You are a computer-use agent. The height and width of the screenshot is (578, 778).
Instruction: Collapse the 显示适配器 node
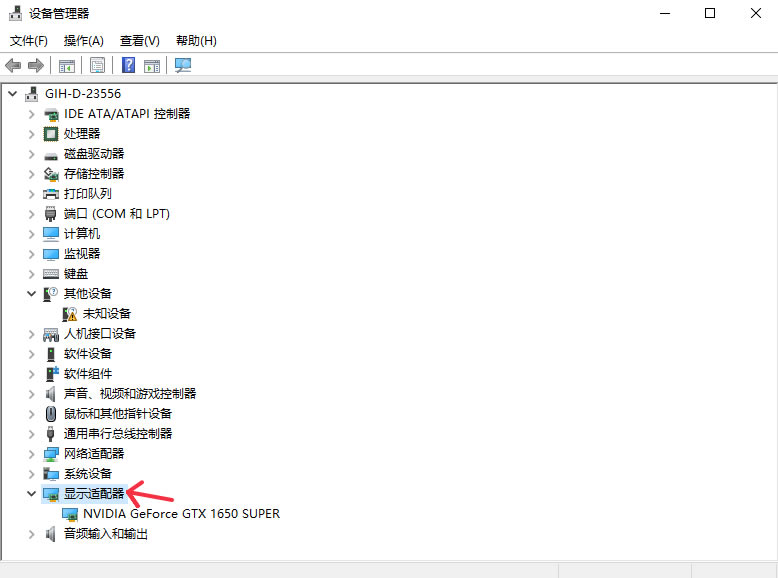pos(32,494)
